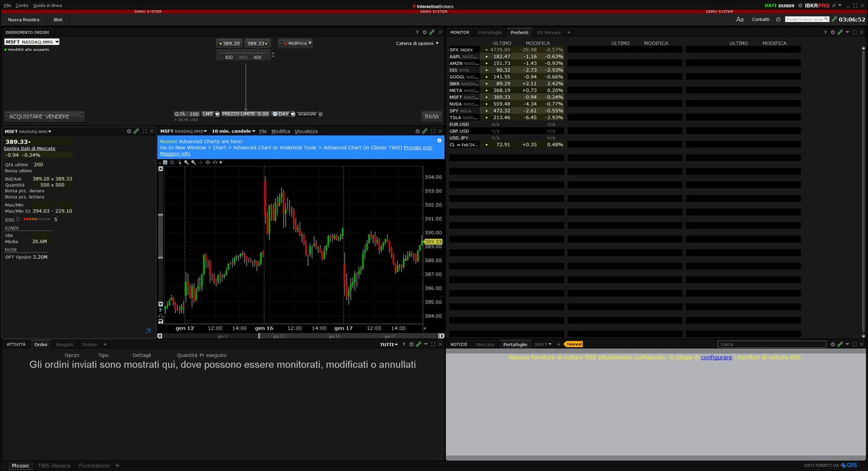This screenshot has height=471, width=868.
Task: Click the Cerca search field in the Notizie panel
Action: pyautogui.click(x=772, y=344)
